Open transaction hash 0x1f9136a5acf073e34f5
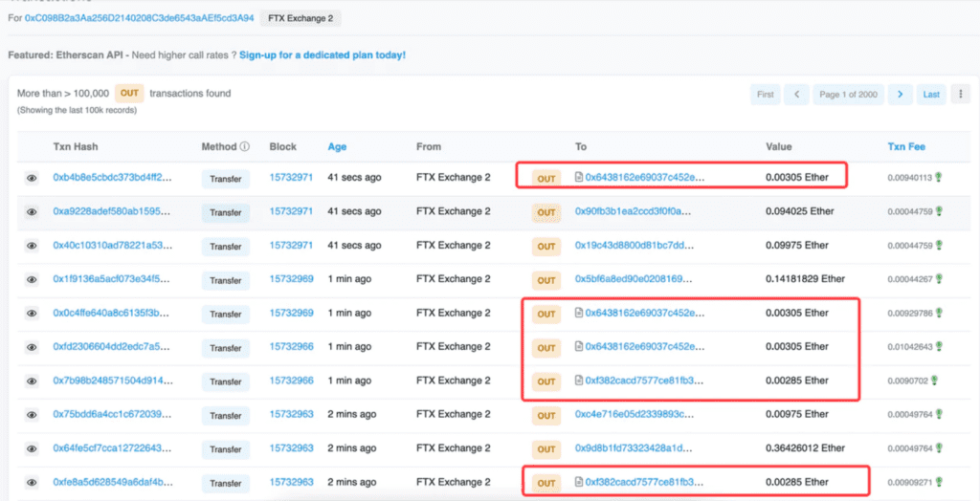The image size is (980, 501). [113, 278]
